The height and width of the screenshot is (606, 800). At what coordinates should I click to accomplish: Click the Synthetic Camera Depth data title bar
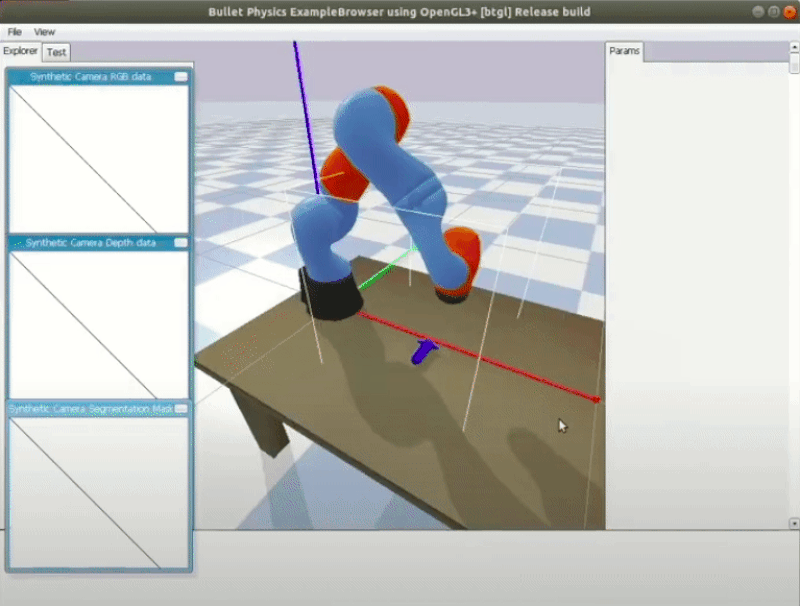tap(90, 243)
